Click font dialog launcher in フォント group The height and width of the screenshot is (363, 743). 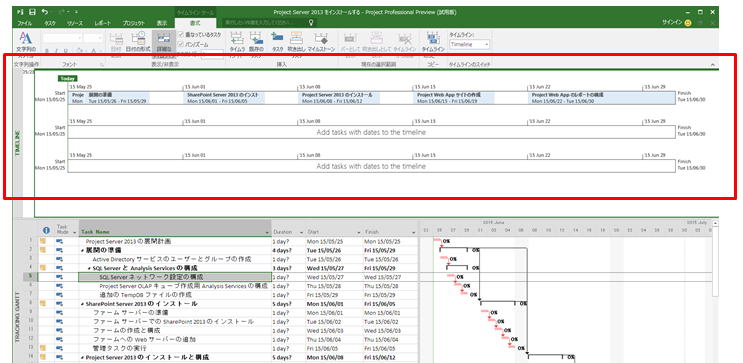[101, 64]
